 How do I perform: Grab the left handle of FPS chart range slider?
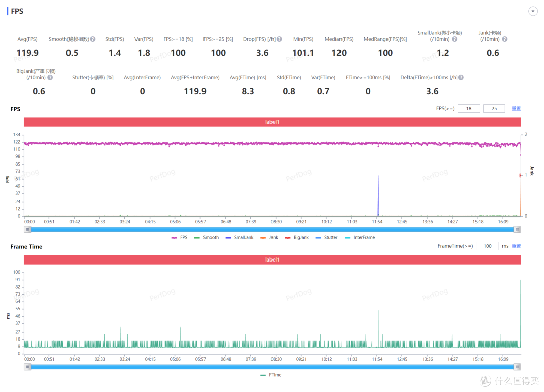point(27,229)
